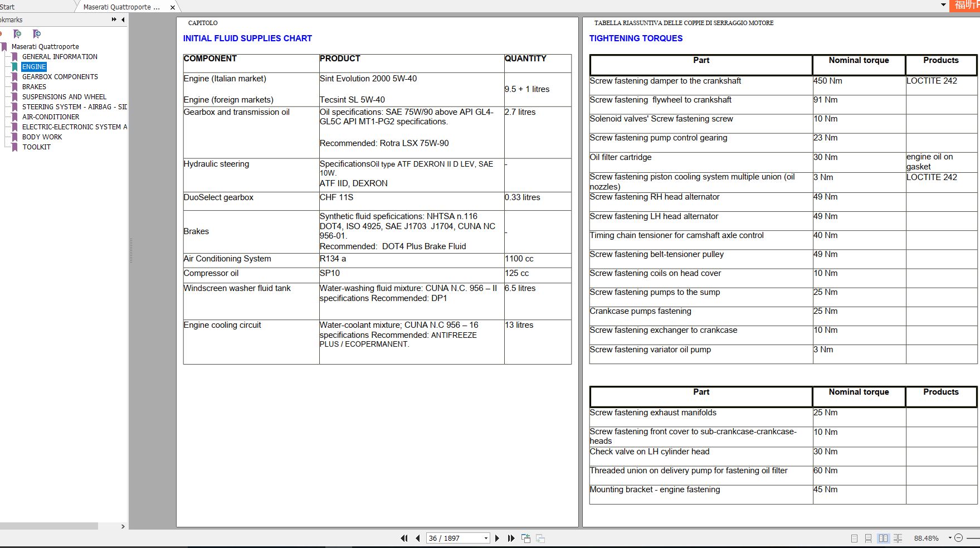Zoom out with the minus circle icon
This screenshot has width=980, height=548.
tap(958, 538)
